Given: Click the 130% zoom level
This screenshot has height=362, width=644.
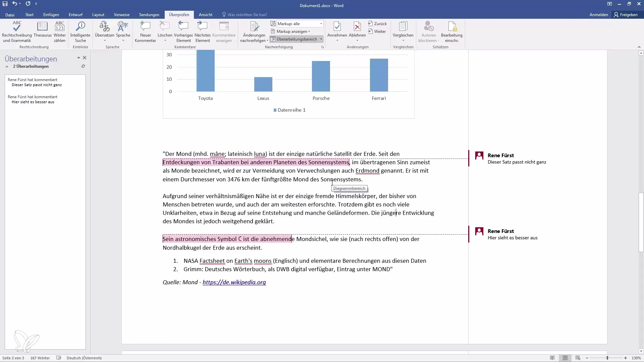Looking at the screenshot, I should point(636,358).
